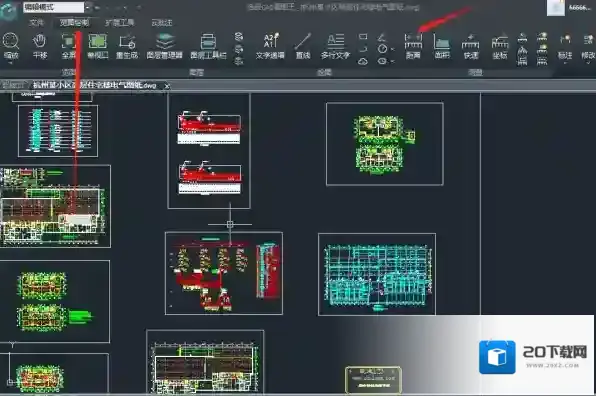596x396 pixels.
Task: Select the 面积 area measure tool
Action: pos(442,46)
